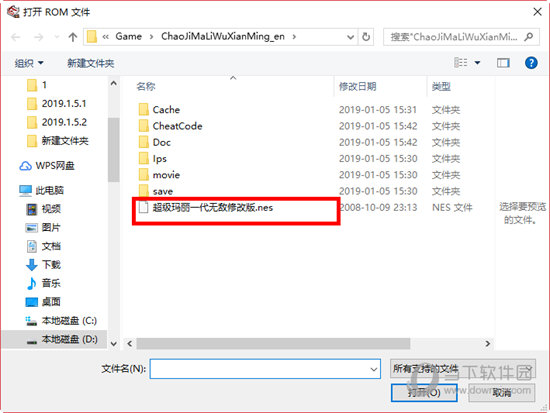Viewport: 550px width, 413px height.
Task: Open the 下载 downloads location
Action: click(43, 265)
